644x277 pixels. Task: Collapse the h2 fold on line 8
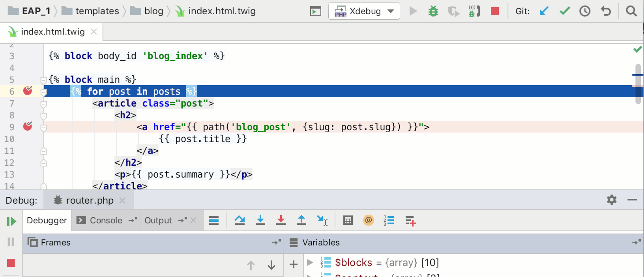pyautogui.click(x=44, y=116)
